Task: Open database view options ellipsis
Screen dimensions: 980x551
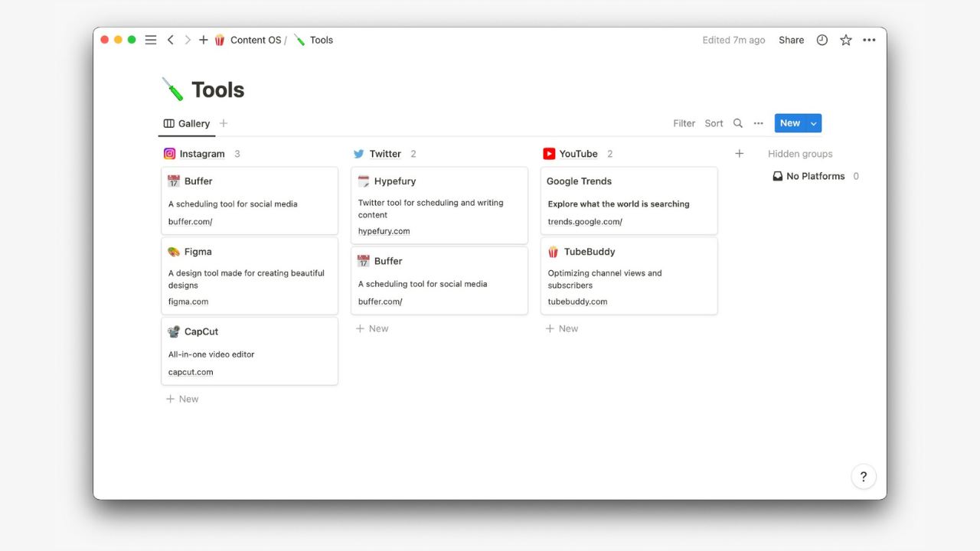Action: click(759, 123)
